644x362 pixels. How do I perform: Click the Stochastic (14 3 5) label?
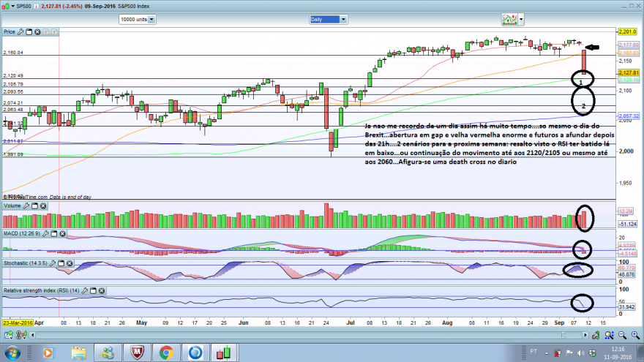(26, 263)
